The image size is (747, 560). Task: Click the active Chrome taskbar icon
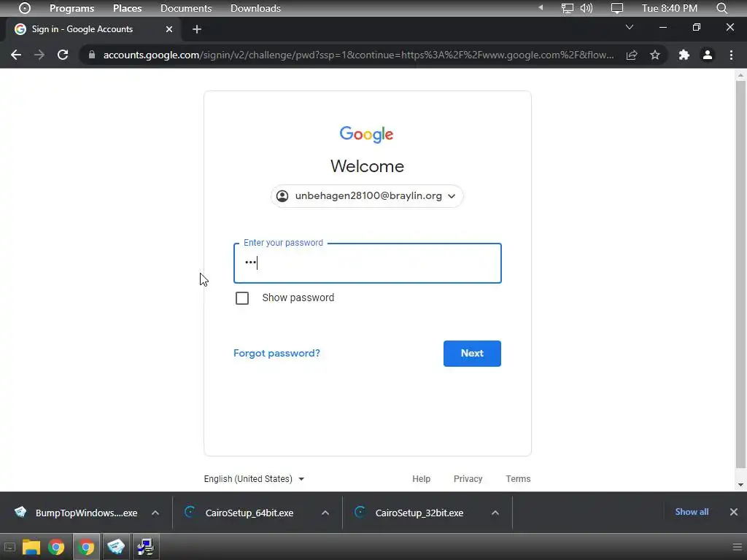[86, 547]
